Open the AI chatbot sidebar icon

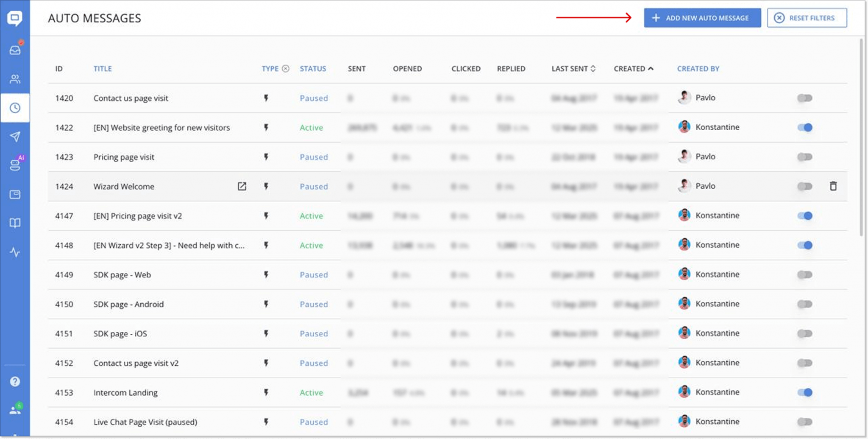click(15, 165)
